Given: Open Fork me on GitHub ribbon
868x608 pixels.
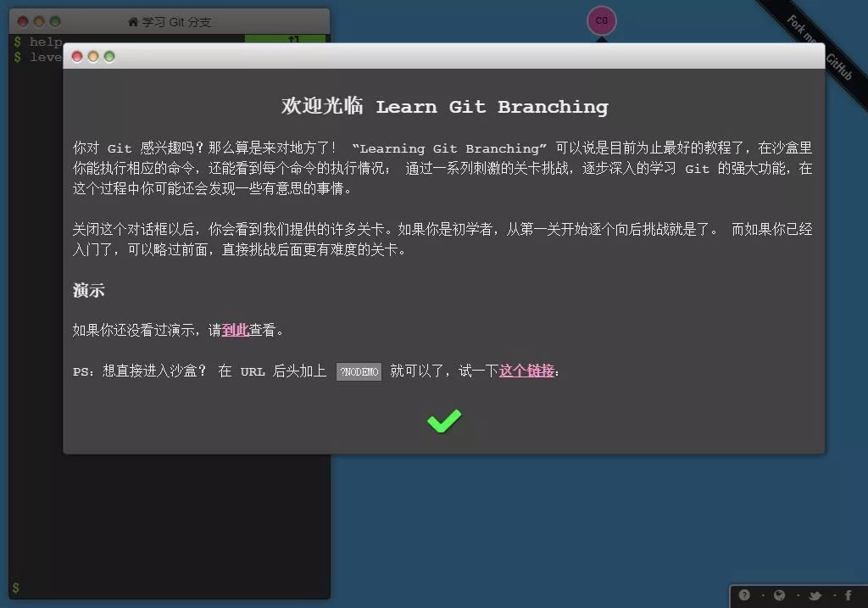Looking at the screenshot, I should [x=818, y=48].
